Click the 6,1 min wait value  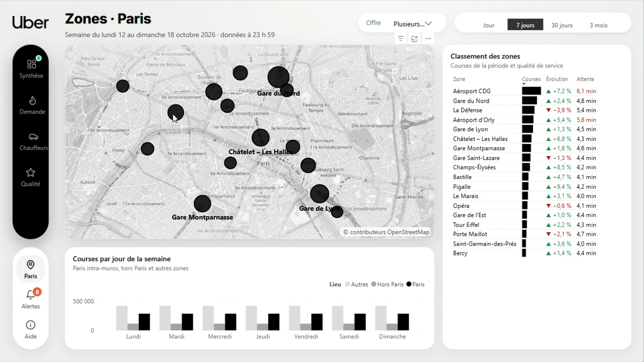point(586,91)
